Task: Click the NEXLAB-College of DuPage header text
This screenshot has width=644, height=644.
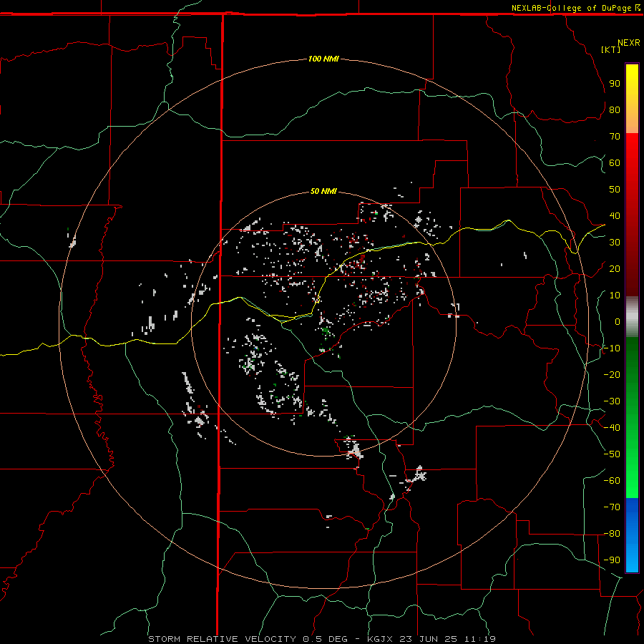Action: [x=571, y=8]
